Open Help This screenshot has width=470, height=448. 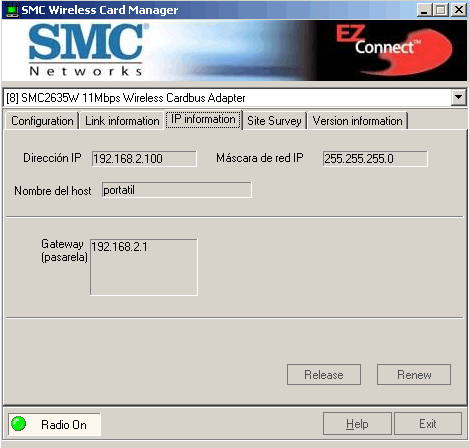coord(357,424)
